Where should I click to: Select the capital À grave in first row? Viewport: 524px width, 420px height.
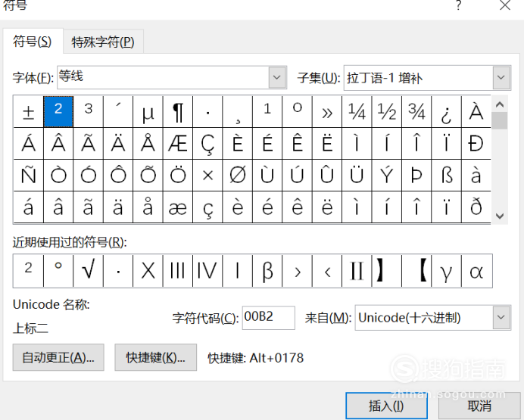pos(476,111)
